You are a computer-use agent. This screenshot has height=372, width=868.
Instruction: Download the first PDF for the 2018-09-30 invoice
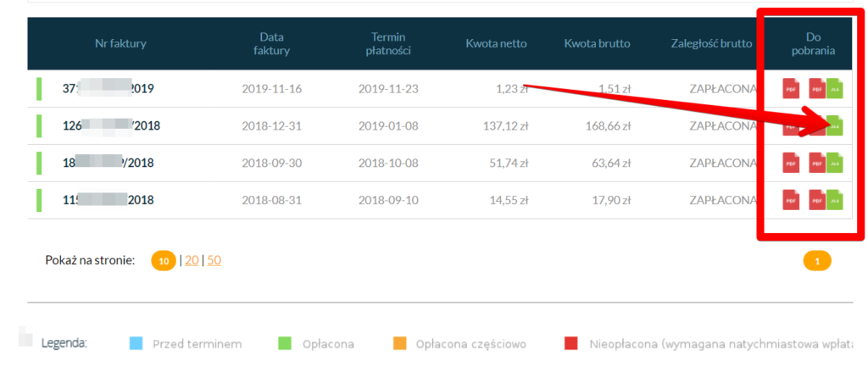tap(790, 163)
